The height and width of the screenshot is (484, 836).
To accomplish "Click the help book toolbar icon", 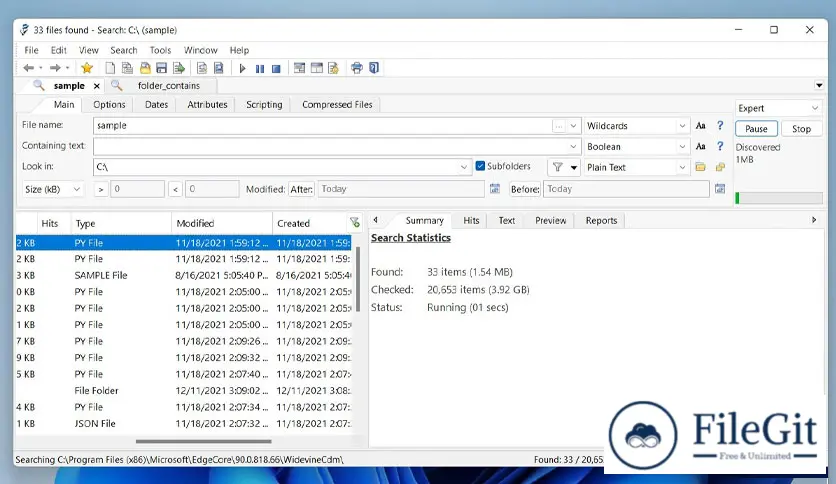I will 374,68.
